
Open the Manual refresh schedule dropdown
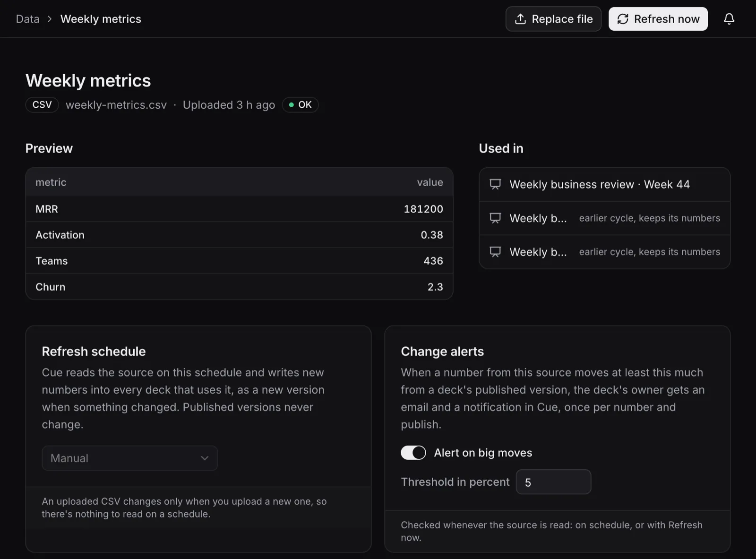click(130, 458)
